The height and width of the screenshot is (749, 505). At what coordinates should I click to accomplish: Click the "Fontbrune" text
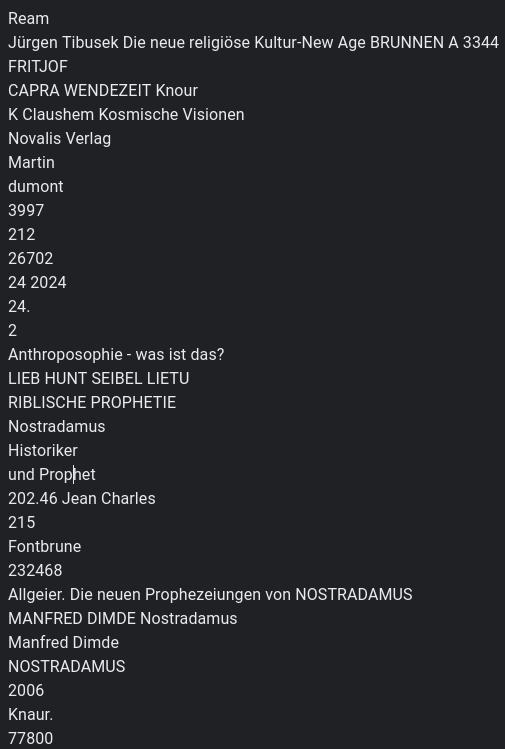pos(44,546)
